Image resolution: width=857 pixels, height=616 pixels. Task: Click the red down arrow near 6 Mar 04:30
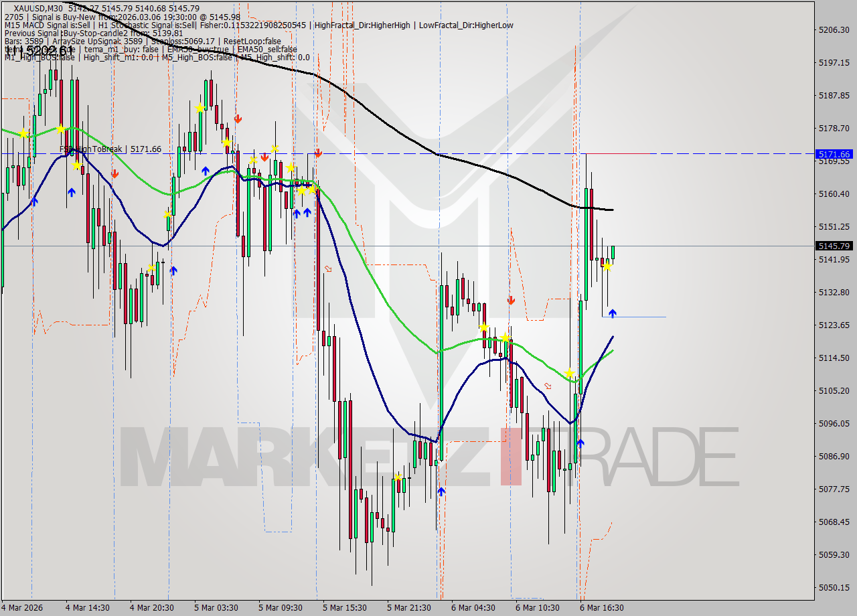coord(511,301)
